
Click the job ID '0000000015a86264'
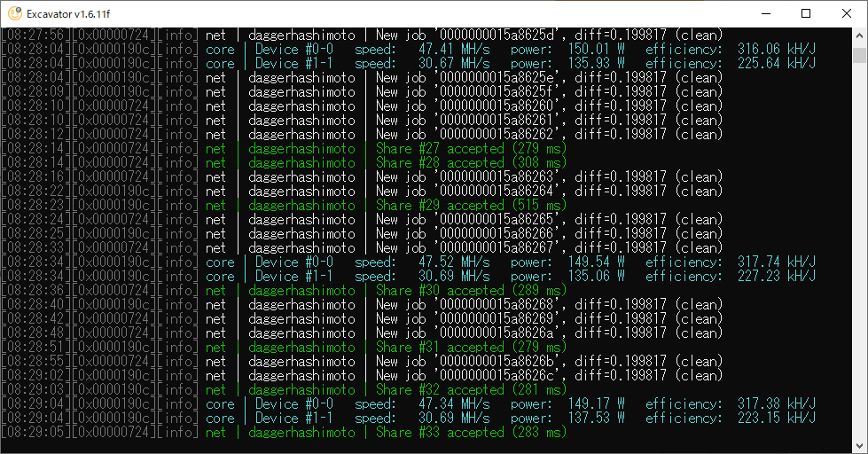[x=500, y=191]
